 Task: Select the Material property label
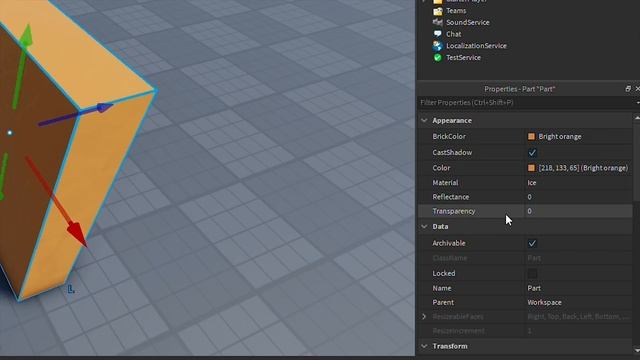[445, 182]
